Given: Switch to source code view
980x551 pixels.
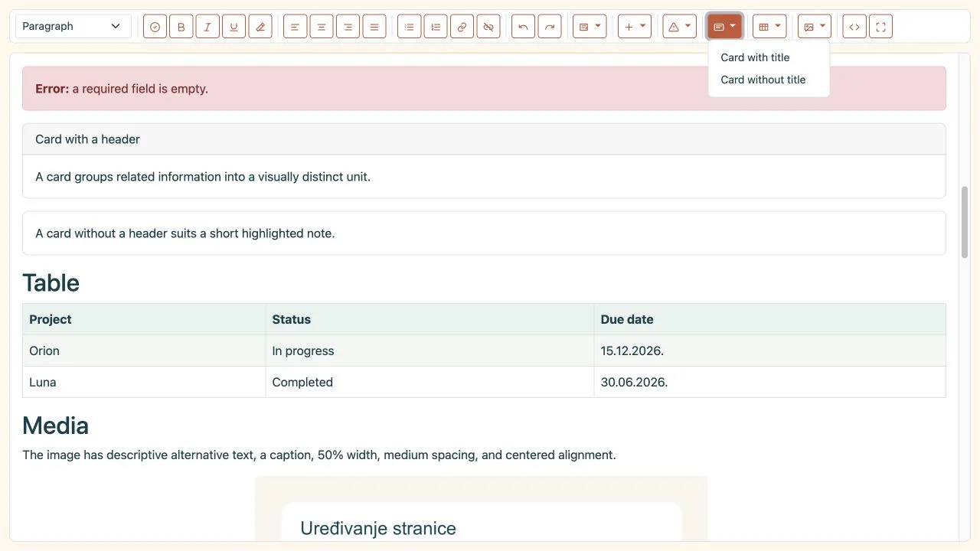Looking at the screenshot, I should [854, 27].
